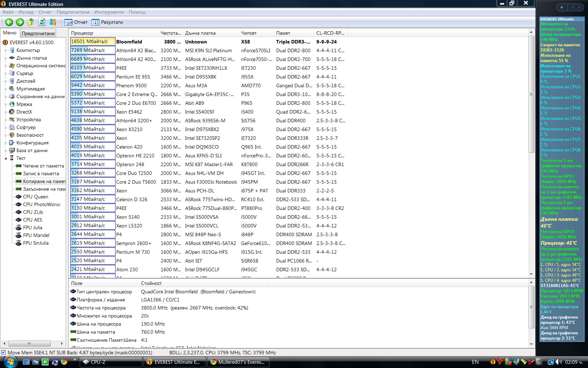This screenshot has width=588, height=368.
Task: Open the Инструменти menu
Action: (x=109, y=12)
